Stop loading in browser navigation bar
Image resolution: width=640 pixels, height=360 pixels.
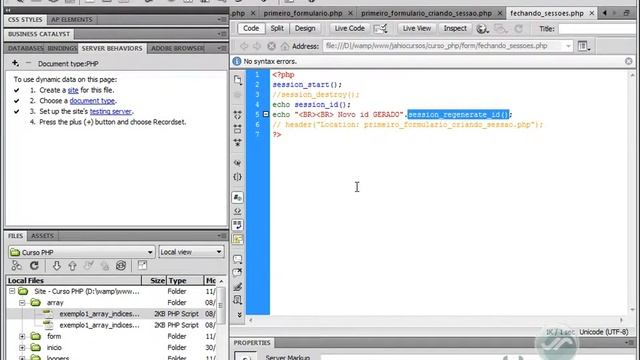pyautogui.click(x=271, y=46)
